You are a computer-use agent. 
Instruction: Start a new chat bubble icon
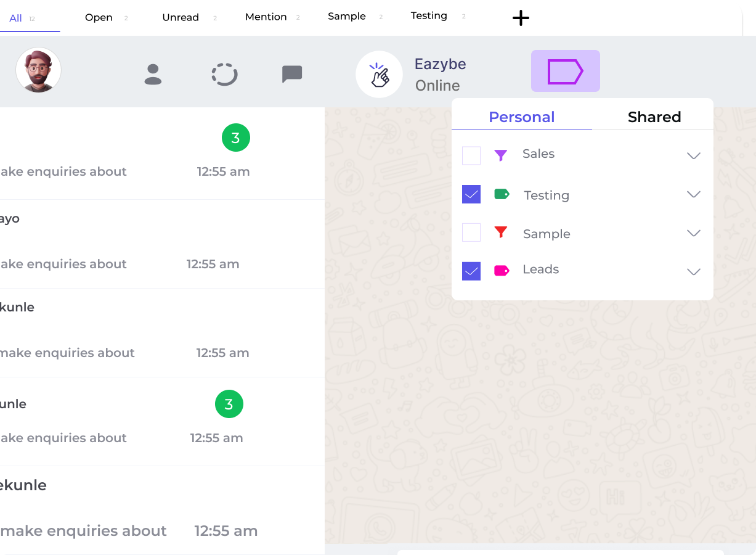292,74
